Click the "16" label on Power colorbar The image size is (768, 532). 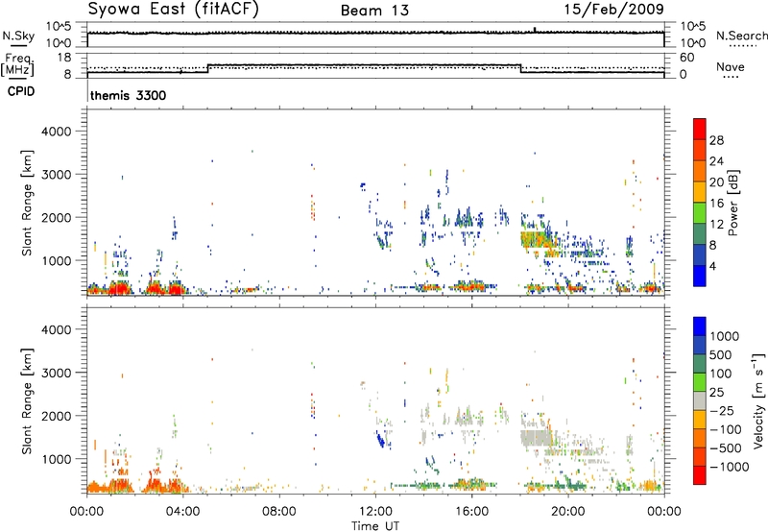(x=716, y=204)
